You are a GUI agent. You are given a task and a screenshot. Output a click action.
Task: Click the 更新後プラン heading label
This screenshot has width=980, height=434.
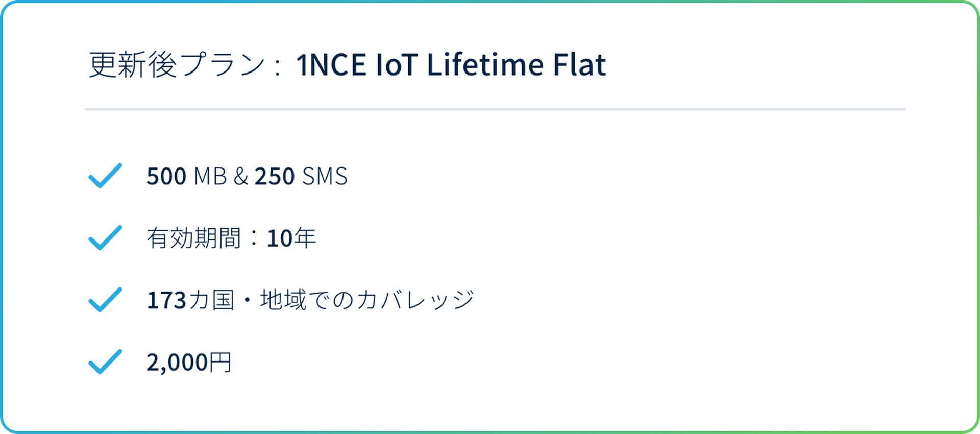[177, 65]
